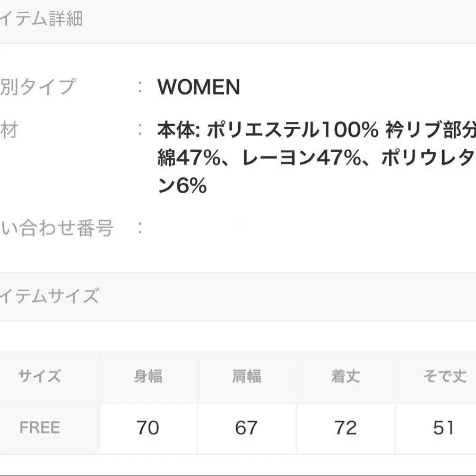This screenshot has width=476, height=476.
Task: Click the 72 garment length cell
Action: 345,427
